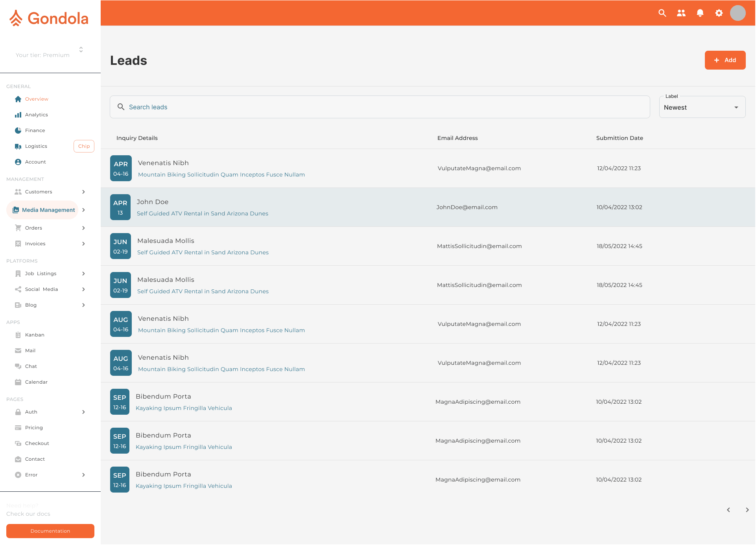Click the APR 13 date badge
This screenshot has width=756, height=546.
pos(120,207)
